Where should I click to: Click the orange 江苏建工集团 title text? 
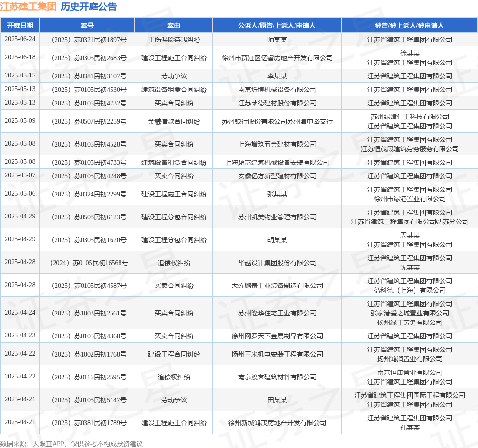(28, 7)
